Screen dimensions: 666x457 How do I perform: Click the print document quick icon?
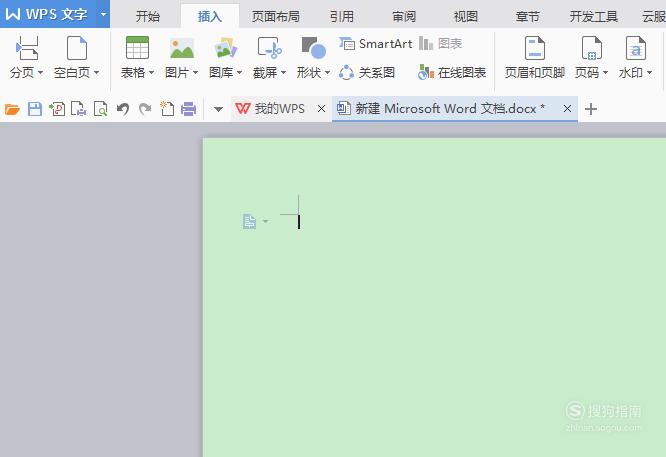click(79, 109)
